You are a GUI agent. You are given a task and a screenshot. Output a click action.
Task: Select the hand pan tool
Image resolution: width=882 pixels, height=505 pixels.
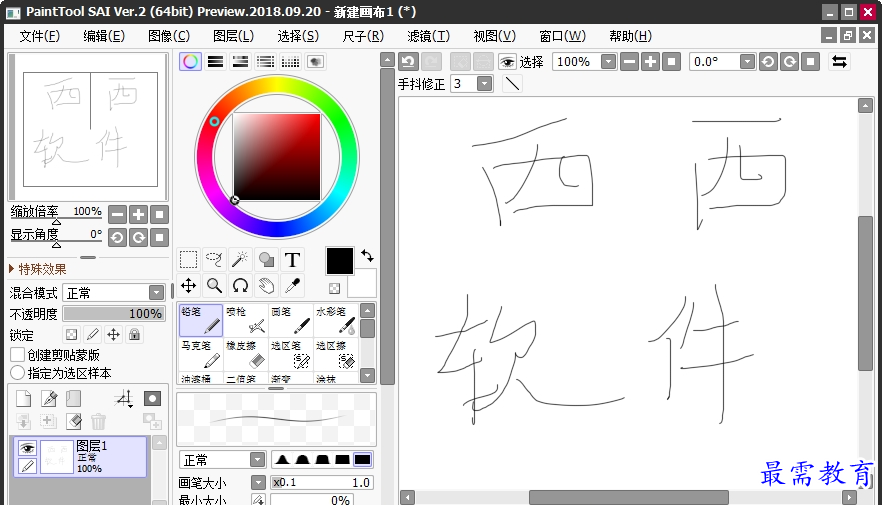[x=266, y=286]
